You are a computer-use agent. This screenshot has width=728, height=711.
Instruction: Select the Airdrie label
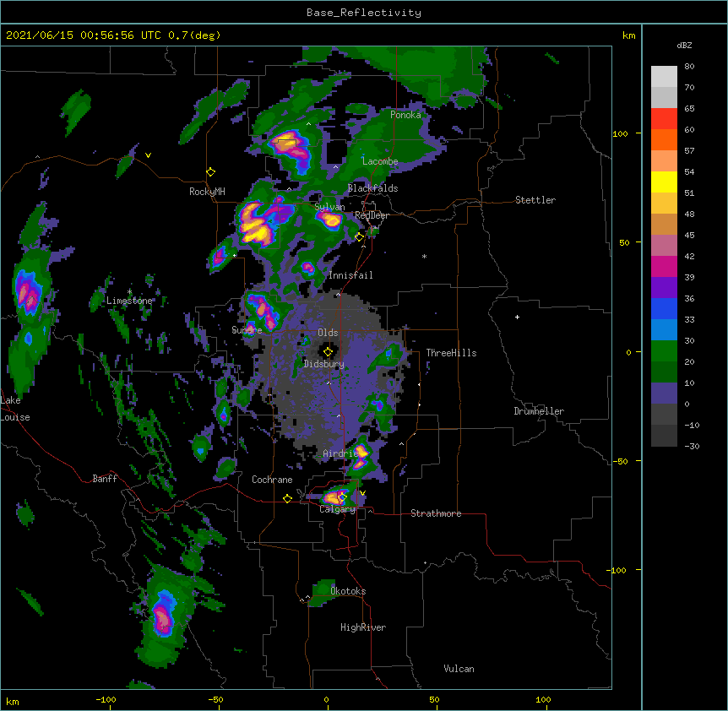(x=340, y=453)
